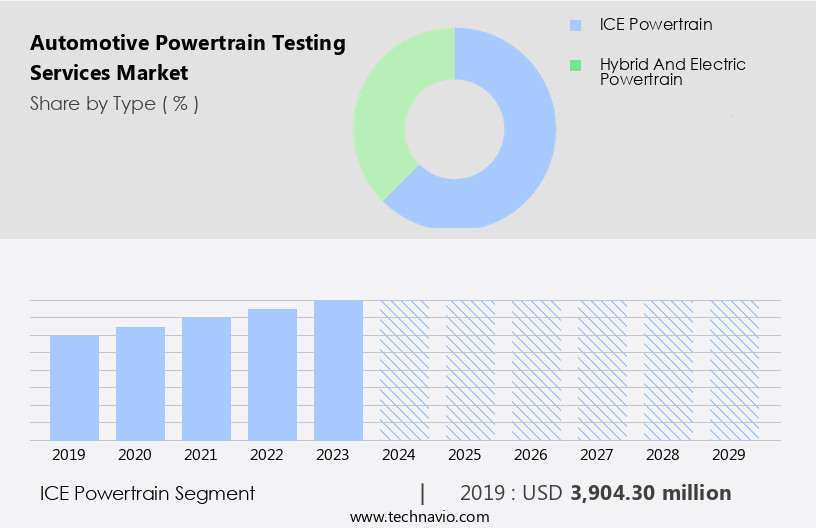Click the Automotive Powertrain Testing Services Market title

pyautogui.click(x=188, y=58)
